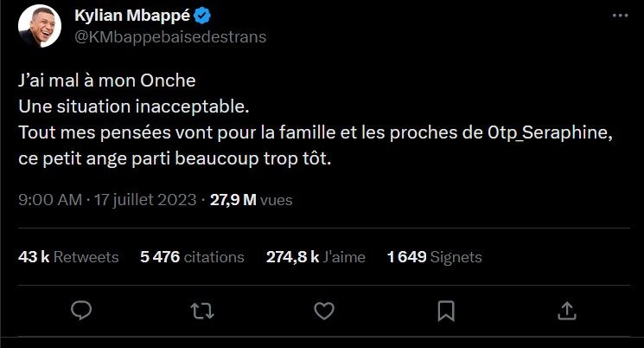The width and height of the screenshot is (644, 348).
Task: Open the three-dot more options menu
Action: tap(620, 17)
